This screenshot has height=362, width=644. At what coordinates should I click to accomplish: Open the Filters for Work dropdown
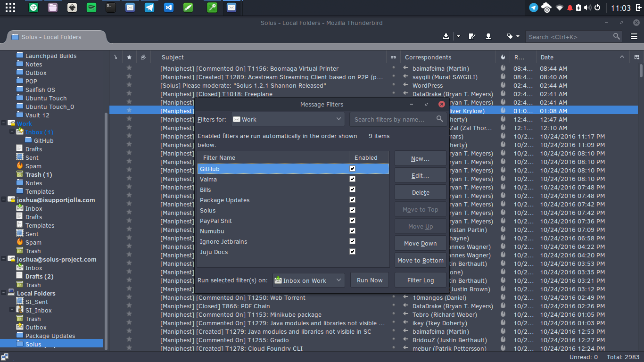[x=288, y=119]
